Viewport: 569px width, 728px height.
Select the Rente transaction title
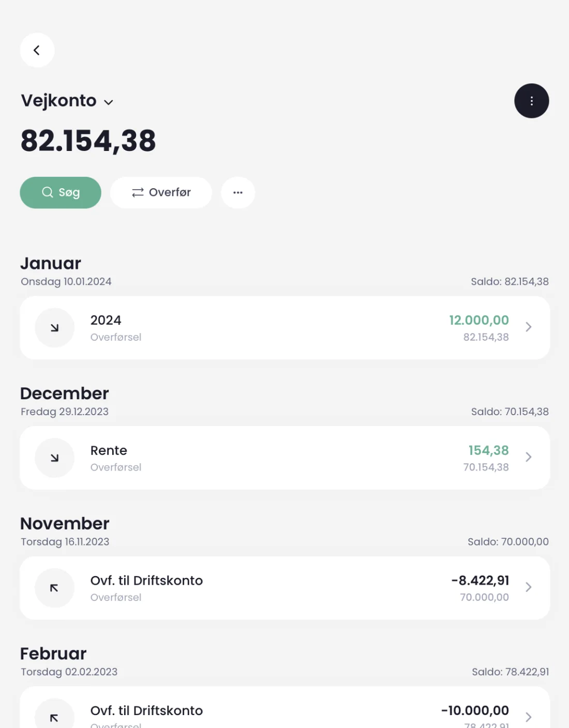click(109, 450)
